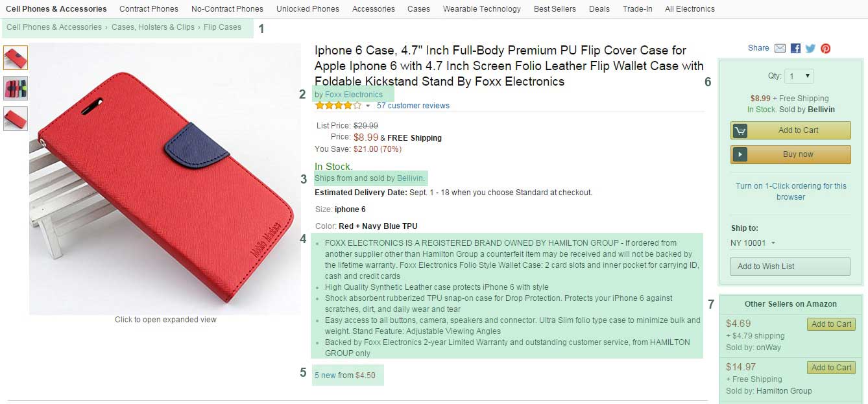Open the Deals navigation item
Viewport: 868px width, 404px height.
coord(599,9)
